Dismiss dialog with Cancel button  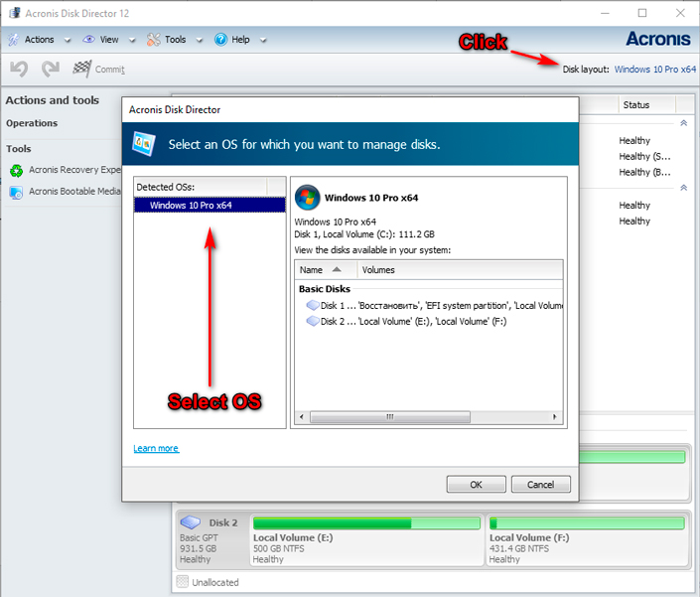[x=540, y=485]
